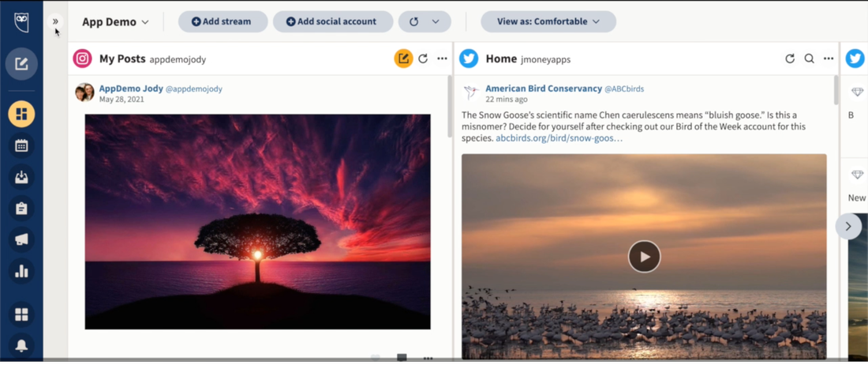The width and height of the screenshot is (868, 369).
Task: Open the Planner calendar icon
Action: pos(21,145)
